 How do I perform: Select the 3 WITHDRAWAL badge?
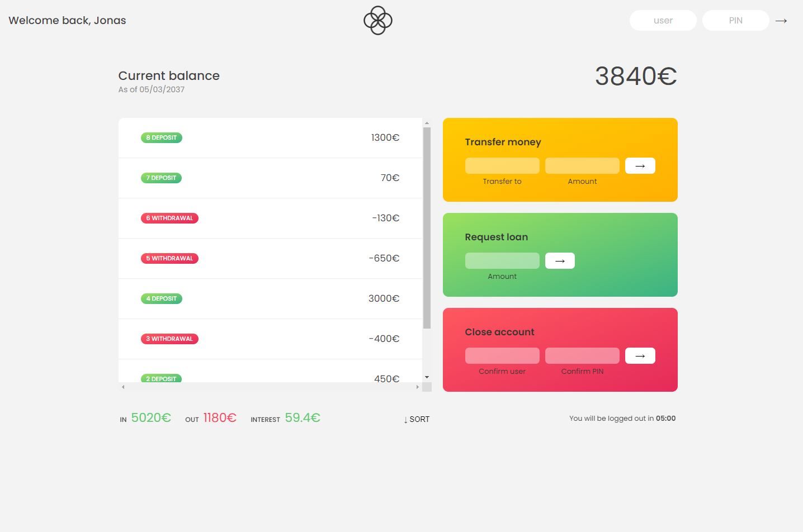[x=169, y=339]
